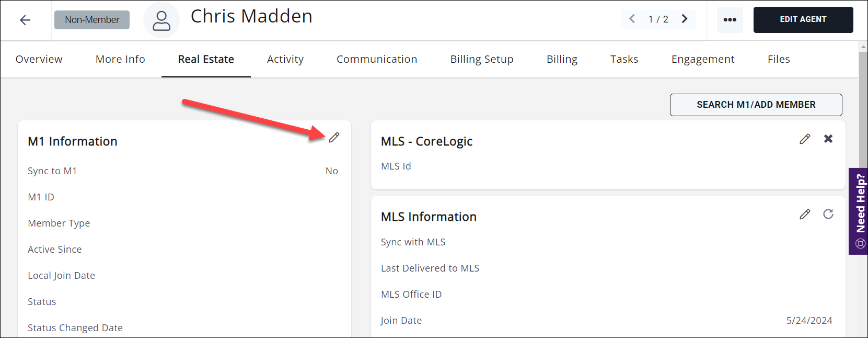Switch to the More Info tab
Screen dimensions: 868x338
120,59
